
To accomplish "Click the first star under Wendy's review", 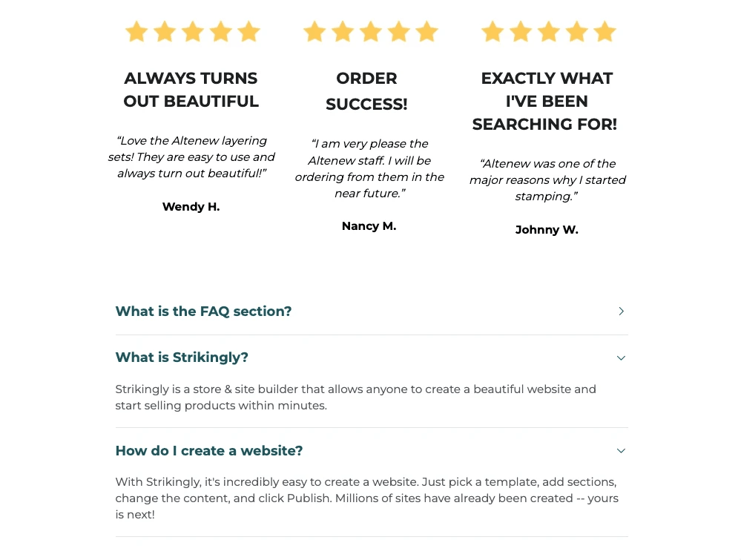I will pos(136,31).
